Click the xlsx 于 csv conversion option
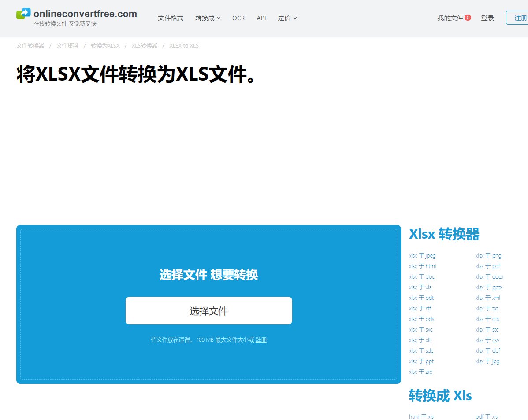This screenshot has height=420, width=528. click(487, 340)
